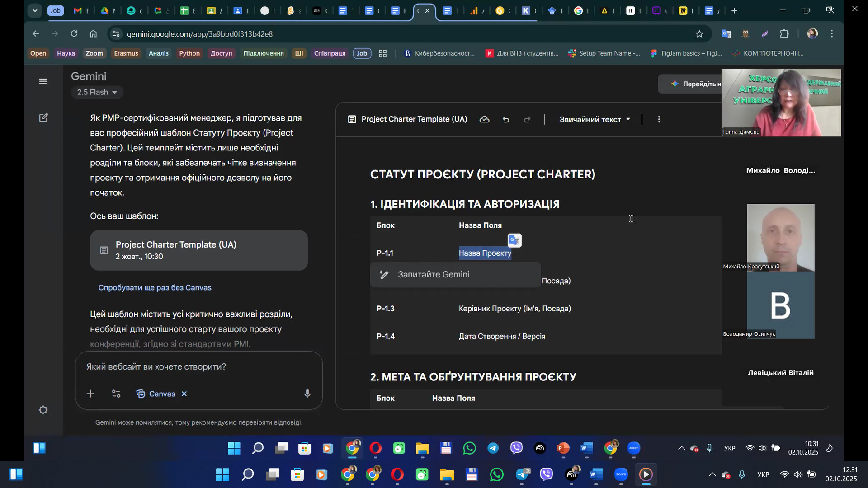
Task: Open canvas three-dot more options menu
Action: [659, 120]
